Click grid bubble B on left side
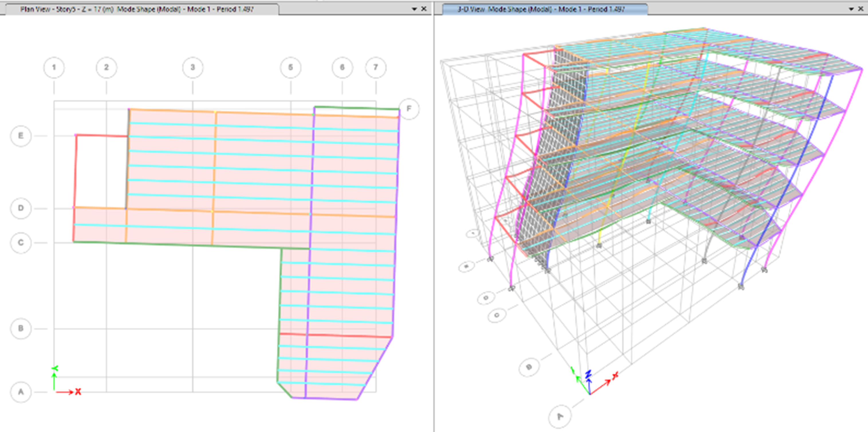Screen dimensions: 868x432 tap(21, 328)
